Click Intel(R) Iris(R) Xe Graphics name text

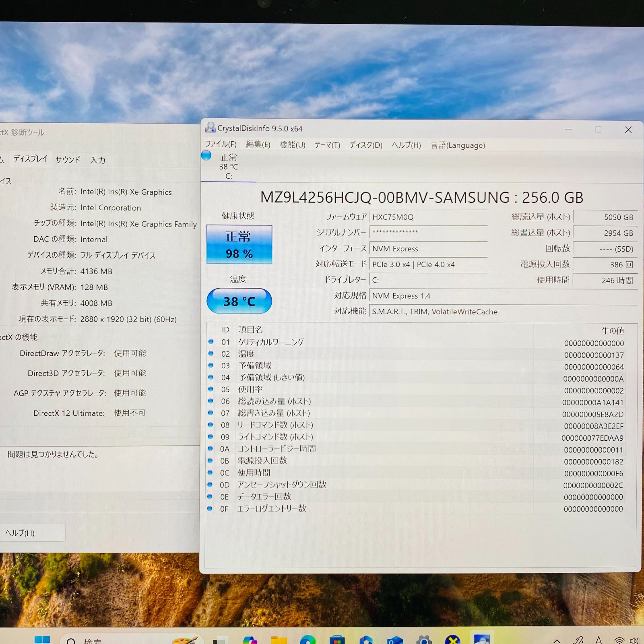(x=126, y=192)
